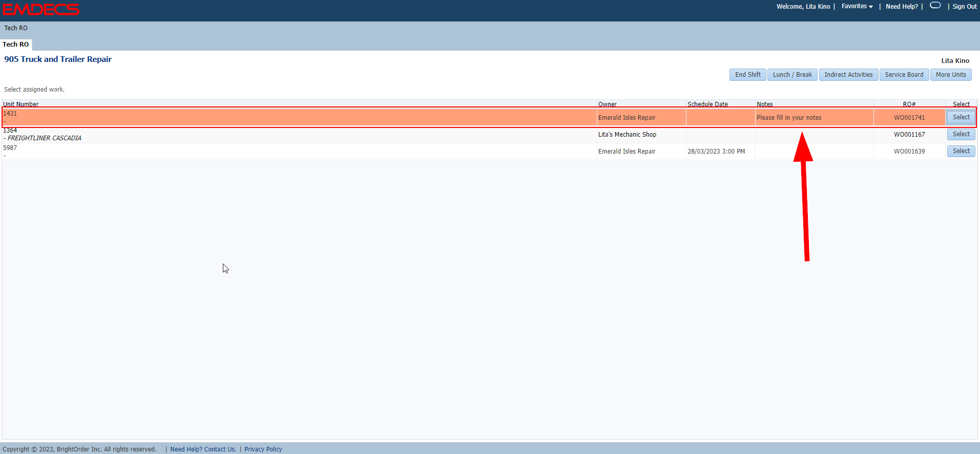Show More Units

click(950, 75)
